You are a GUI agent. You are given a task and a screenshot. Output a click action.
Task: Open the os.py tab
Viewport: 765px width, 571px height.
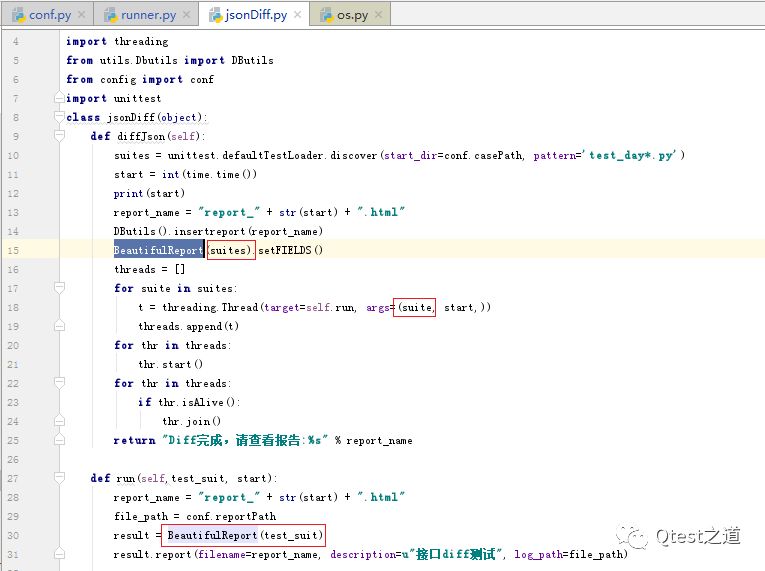352,15
